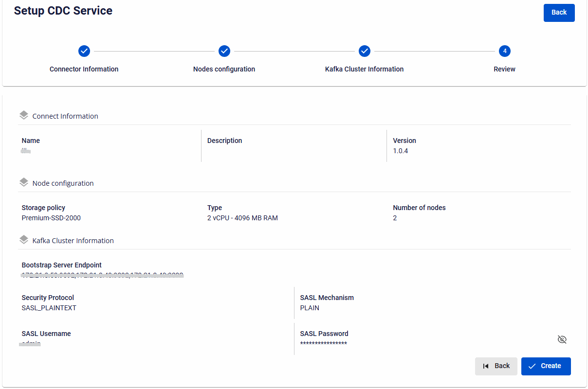
Task: Click the SASL Password label
Action: 324,334
